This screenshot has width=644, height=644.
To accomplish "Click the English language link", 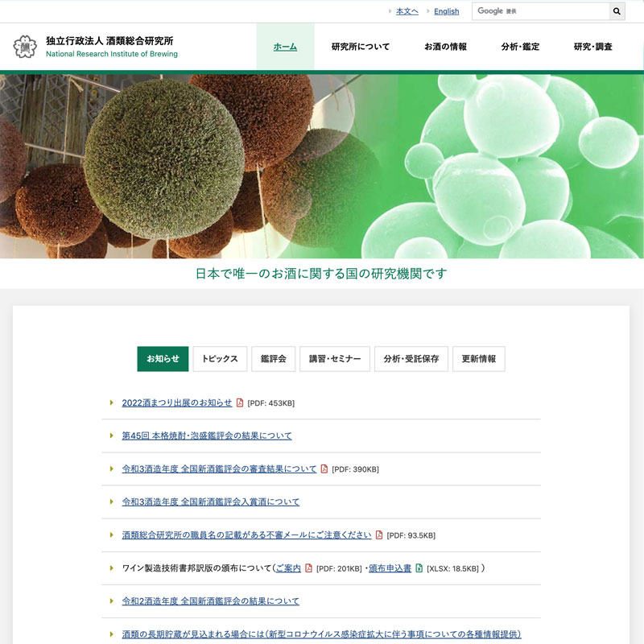I will click(446, 11).
